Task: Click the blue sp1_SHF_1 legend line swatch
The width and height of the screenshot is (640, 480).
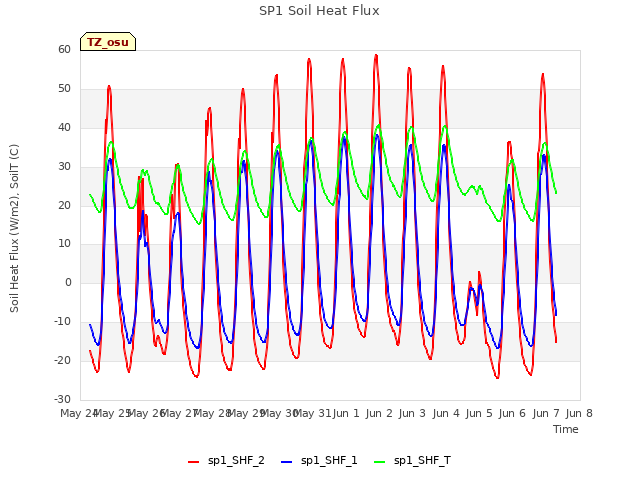Action: (287, 462)
